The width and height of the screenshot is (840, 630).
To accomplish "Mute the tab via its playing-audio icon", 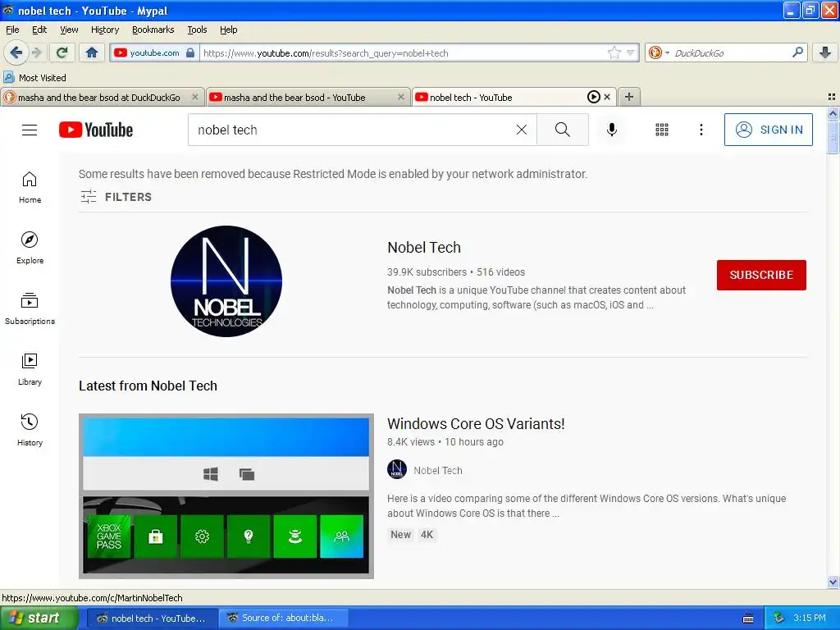I will point(594,97).
